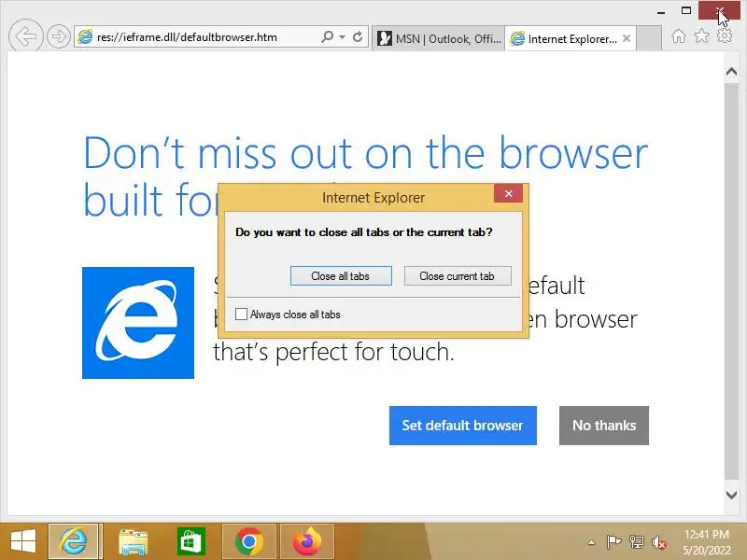
Task: Minimize the Internet Explorer window
Action: pos(661,10)
